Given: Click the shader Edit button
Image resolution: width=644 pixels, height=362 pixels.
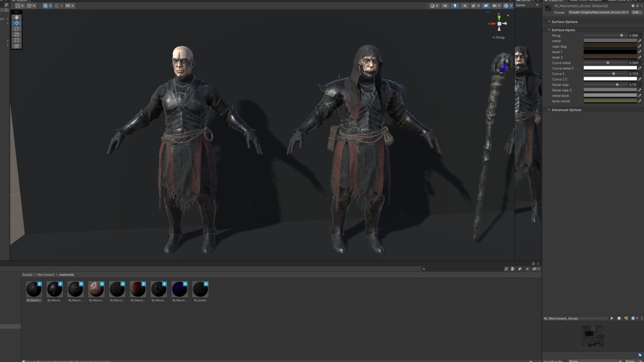Looking at the screenshot, I should tap(636, 12).
